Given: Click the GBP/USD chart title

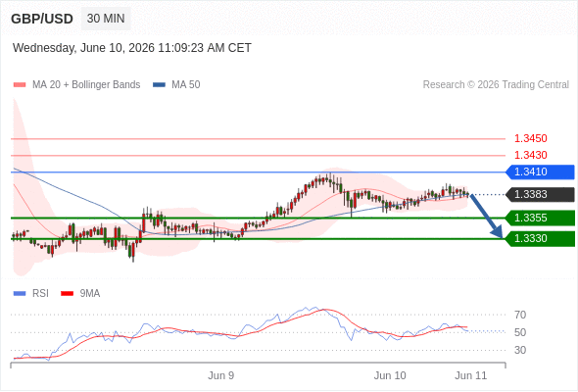Looking at the screenshot, I should pos(42,19).
